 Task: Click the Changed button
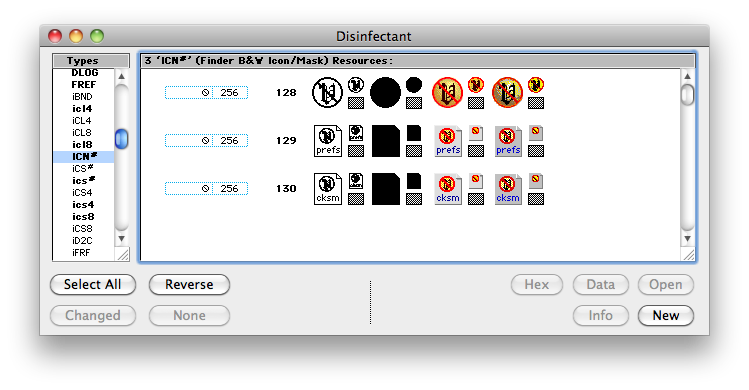pos(93,315)
